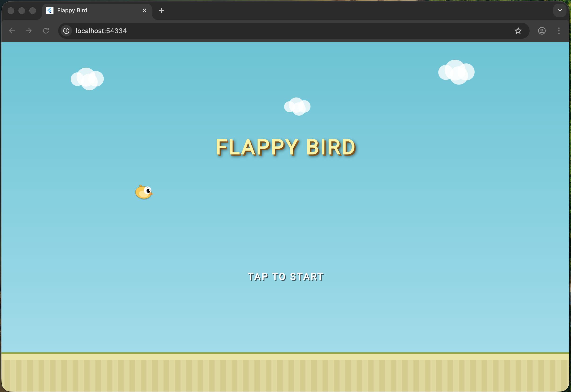Click the top-left cloud
This screenshot has width=571, height=392.
[87, 79]
